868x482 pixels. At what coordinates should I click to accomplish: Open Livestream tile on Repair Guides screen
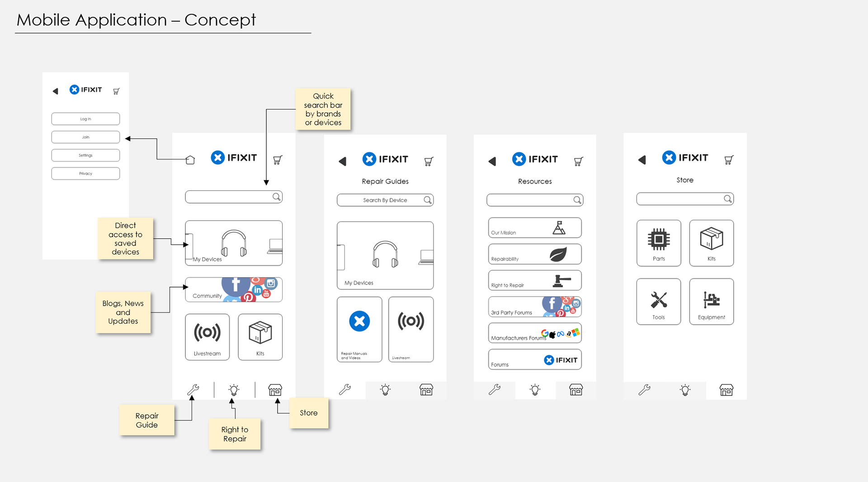411,329
